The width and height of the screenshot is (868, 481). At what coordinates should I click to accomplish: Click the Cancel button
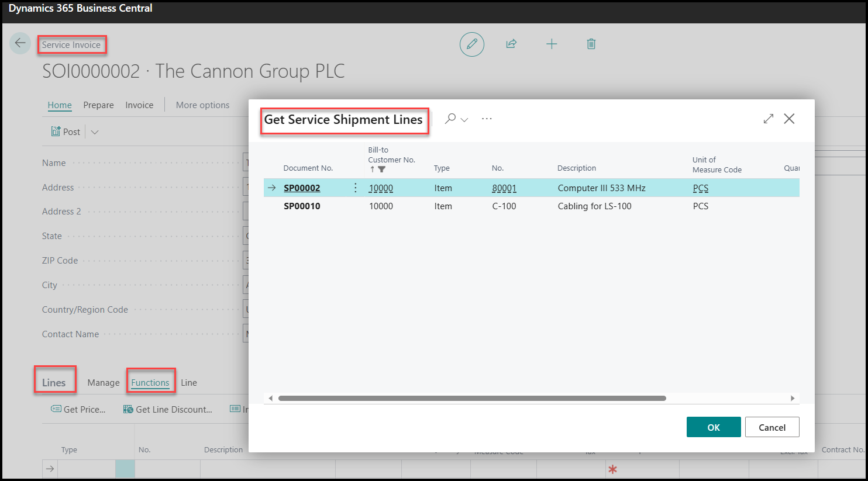click(x=772, y=427)
